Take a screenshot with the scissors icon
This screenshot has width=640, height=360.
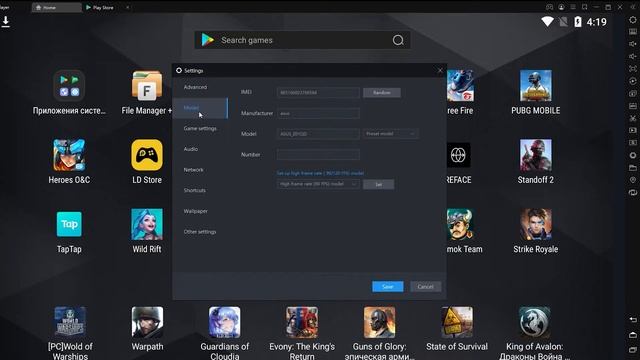tap(633, 118)
